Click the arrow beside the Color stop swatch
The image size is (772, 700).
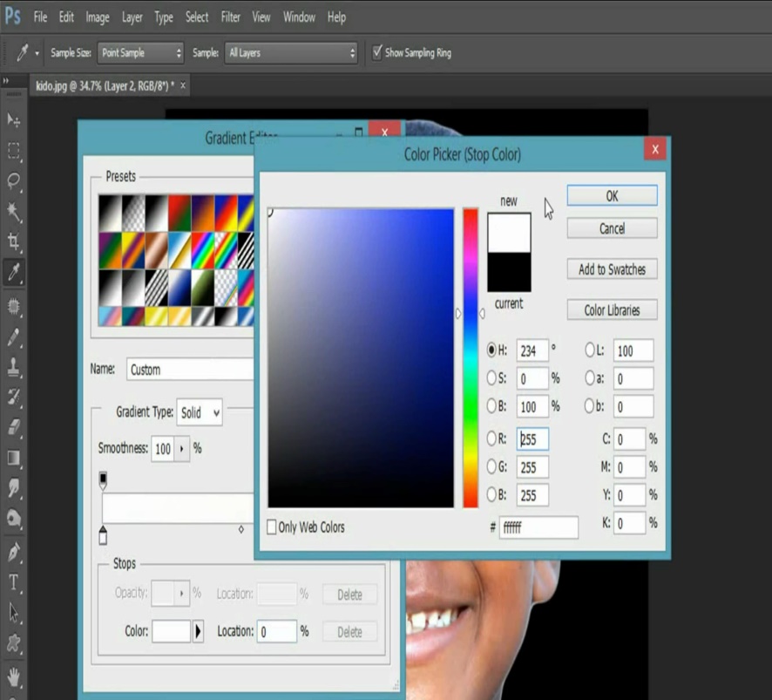pos(198,631)
